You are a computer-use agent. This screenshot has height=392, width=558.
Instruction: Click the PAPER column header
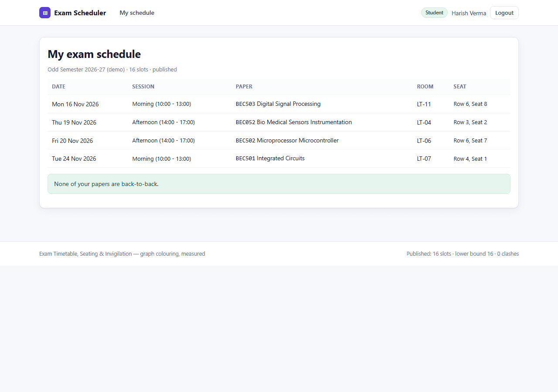point(244,87)
